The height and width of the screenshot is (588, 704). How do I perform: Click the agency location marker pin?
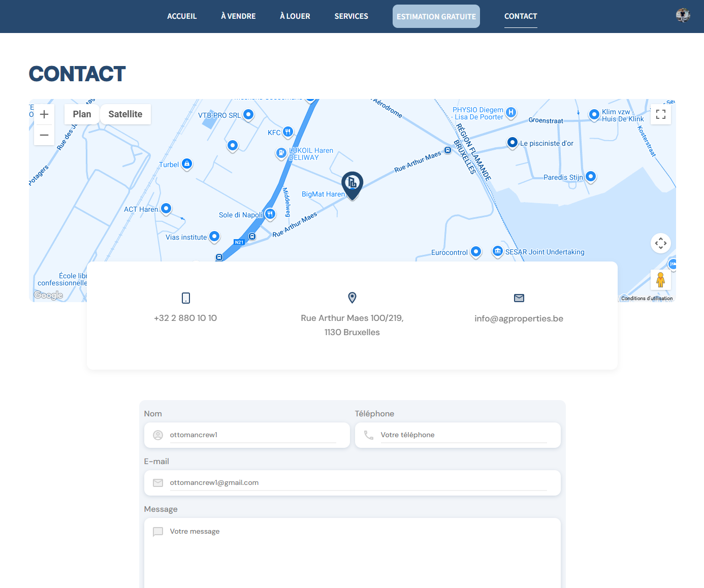click(352, 184)
